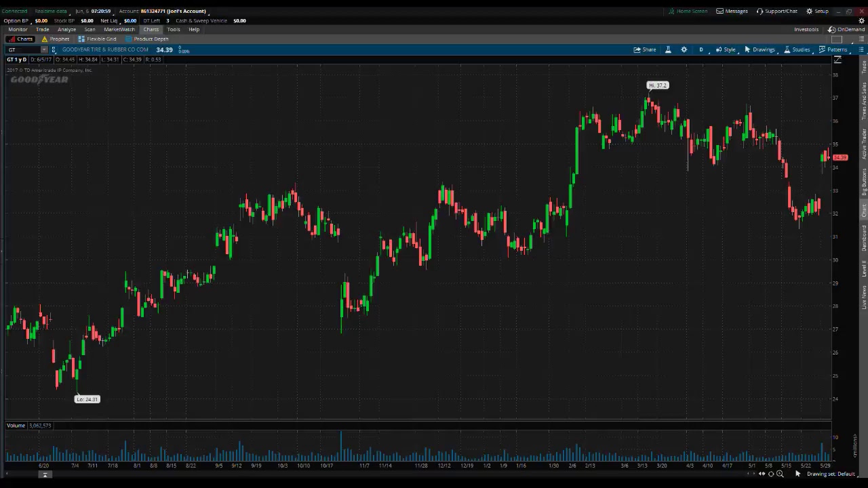Click the Cash & Sweep Vehicle value
This screenshot has width=868, height=488.
tap(239, 20)
